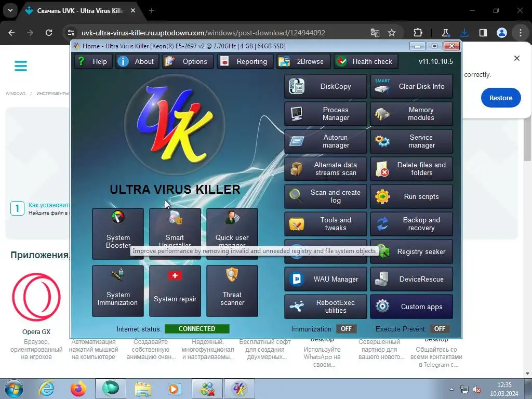Open WAU Manager
Viewport: 532px width, 399px height.
(326, 279)
